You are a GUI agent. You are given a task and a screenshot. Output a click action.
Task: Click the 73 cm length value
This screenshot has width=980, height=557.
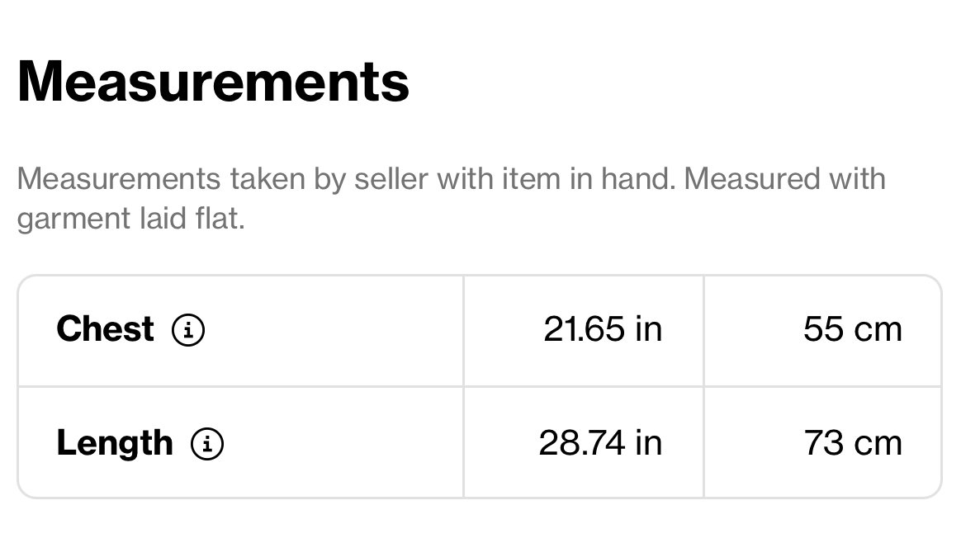click(x=853, y=443)
